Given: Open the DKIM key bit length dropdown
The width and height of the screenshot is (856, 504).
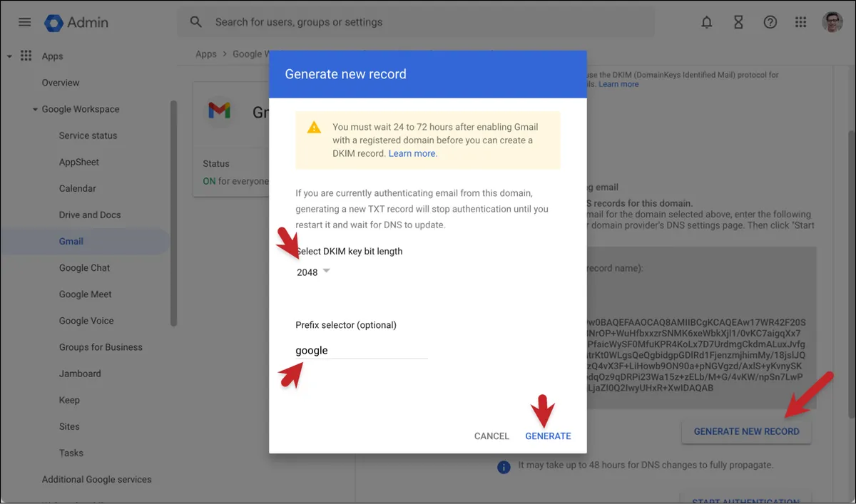Looking at the screenshot, I should point(314,272).
